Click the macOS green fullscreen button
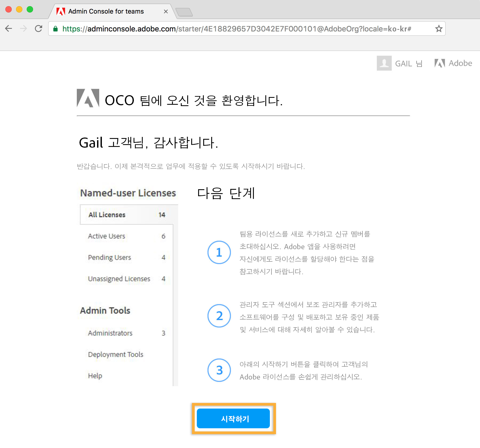 point(30,9)
